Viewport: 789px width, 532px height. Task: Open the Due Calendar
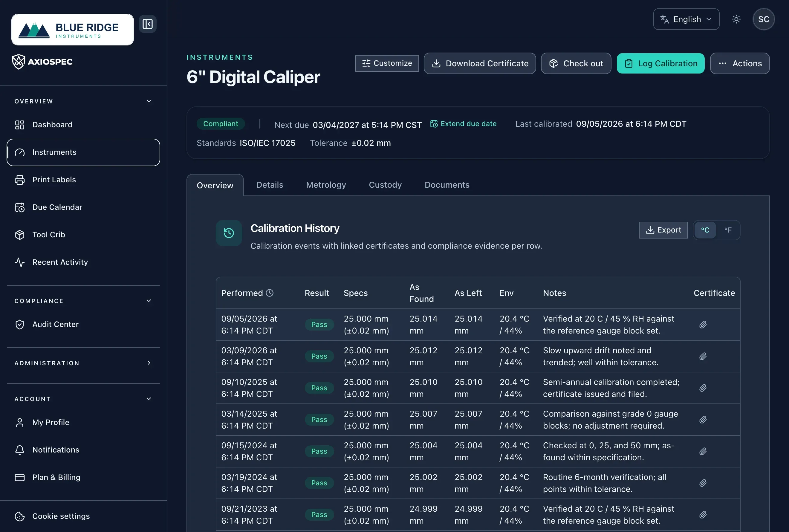click(x=83, y=207)
